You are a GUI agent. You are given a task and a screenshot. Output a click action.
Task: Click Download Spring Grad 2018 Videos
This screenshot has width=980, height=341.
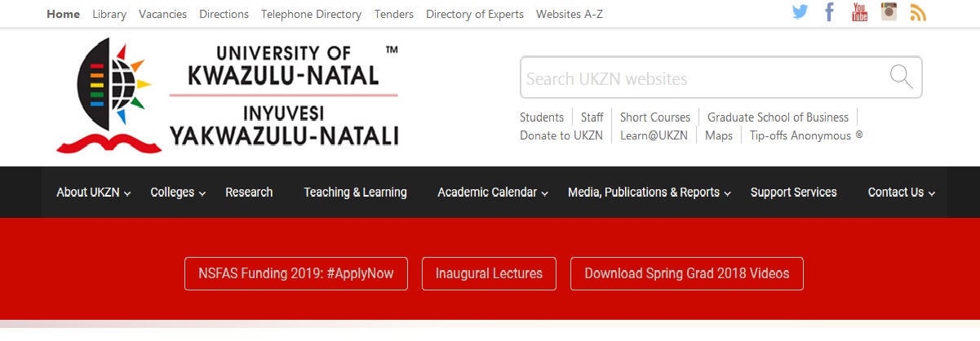pyautogui.click(x=686, y=274)
